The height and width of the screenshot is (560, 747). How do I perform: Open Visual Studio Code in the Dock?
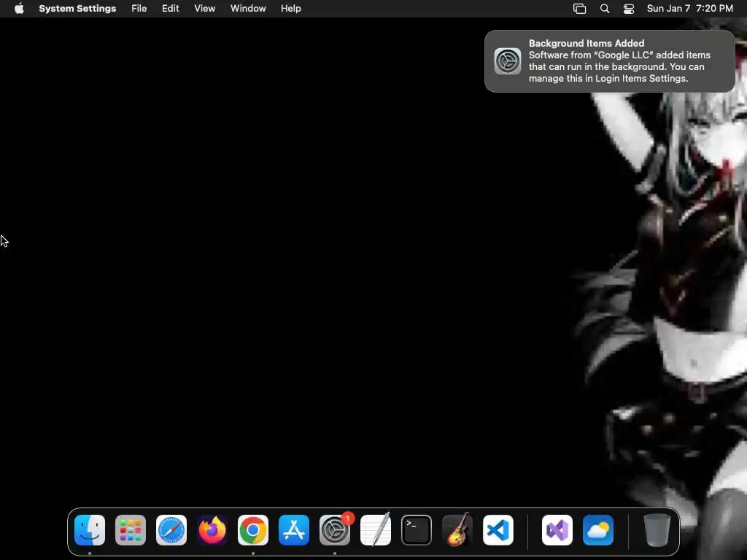click(498, 530)
